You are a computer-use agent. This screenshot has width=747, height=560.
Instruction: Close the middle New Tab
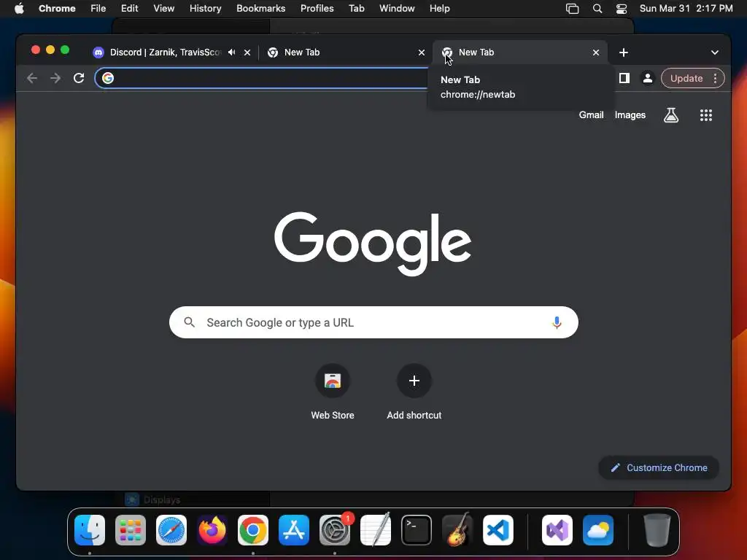pyautogui.click(x=421, y=52)
